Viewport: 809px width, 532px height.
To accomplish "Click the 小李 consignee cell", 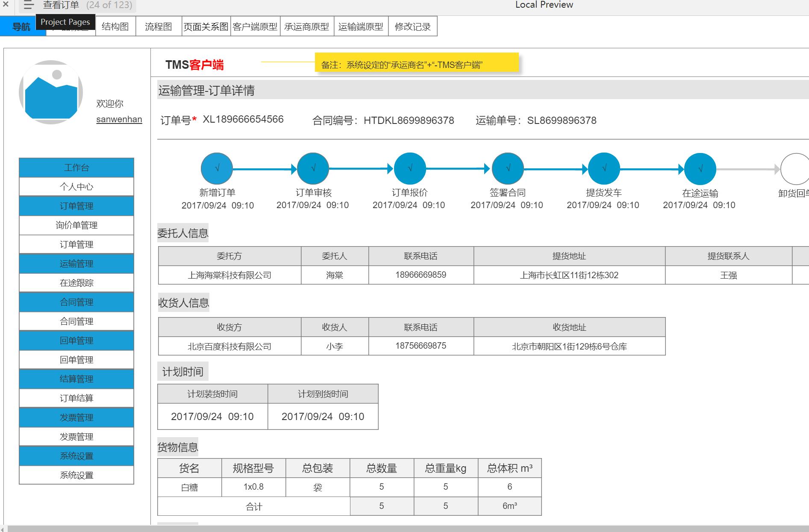I will (335, 346).
